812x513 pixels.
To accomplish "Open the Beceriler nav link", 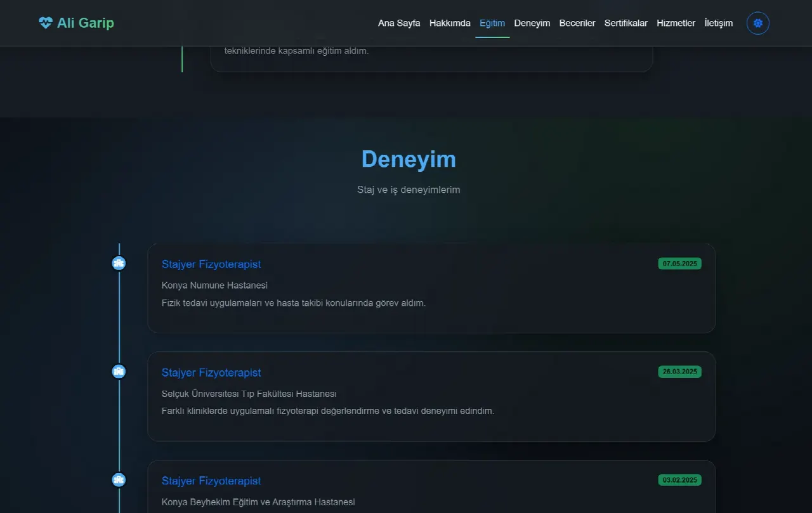I will [577, 23].
